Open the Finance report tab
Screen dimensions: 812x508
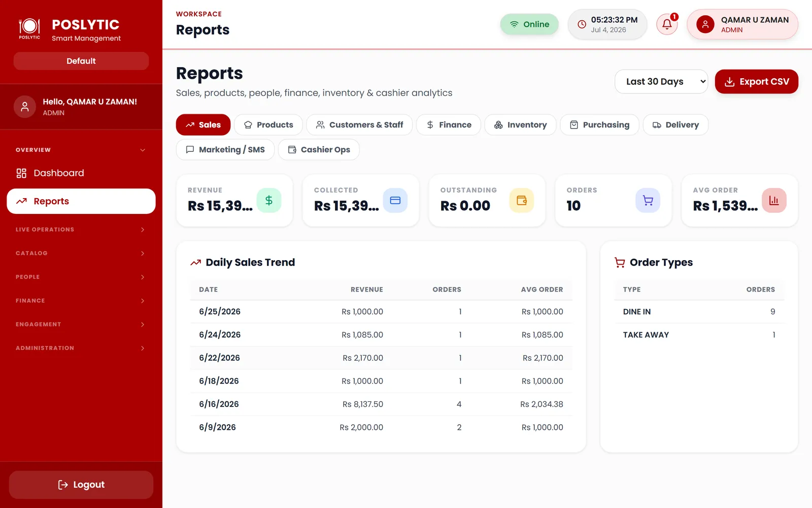[x=449, y=125]
